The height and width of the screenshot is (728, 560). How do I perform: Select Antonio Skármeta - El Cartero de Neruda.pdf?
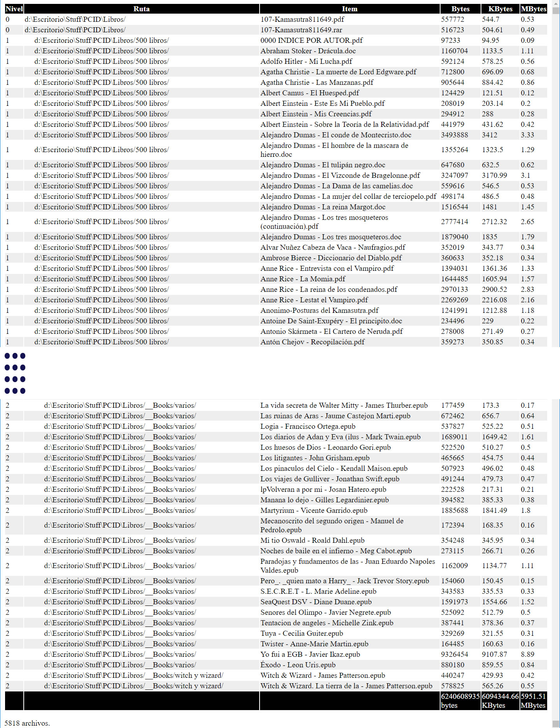[332, 332]
